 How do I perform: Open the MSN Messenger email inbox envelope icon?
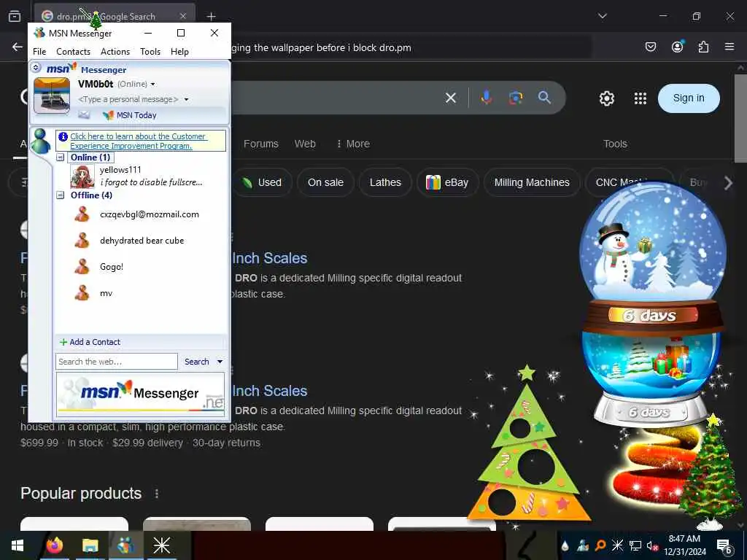click(84, 114)
